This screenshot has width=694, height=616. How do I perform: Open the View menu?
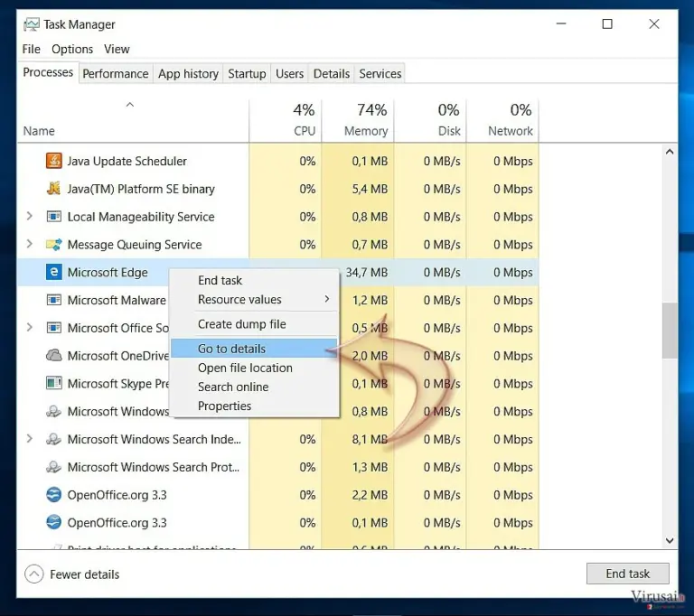pyautogui.click(x=117, y=49)
